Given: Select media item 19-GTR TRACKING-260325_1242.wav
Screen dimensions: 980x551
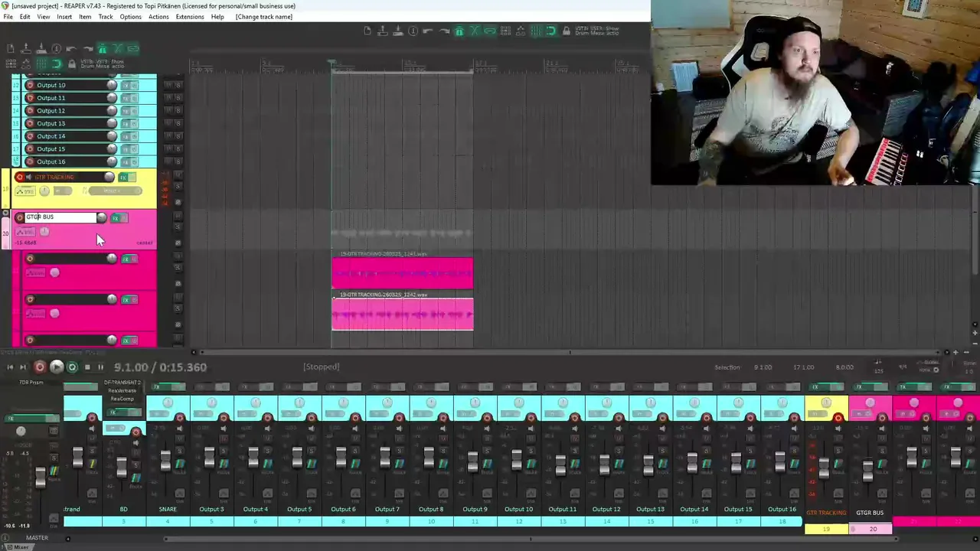Looking at the screenshot, I should 403,314.
